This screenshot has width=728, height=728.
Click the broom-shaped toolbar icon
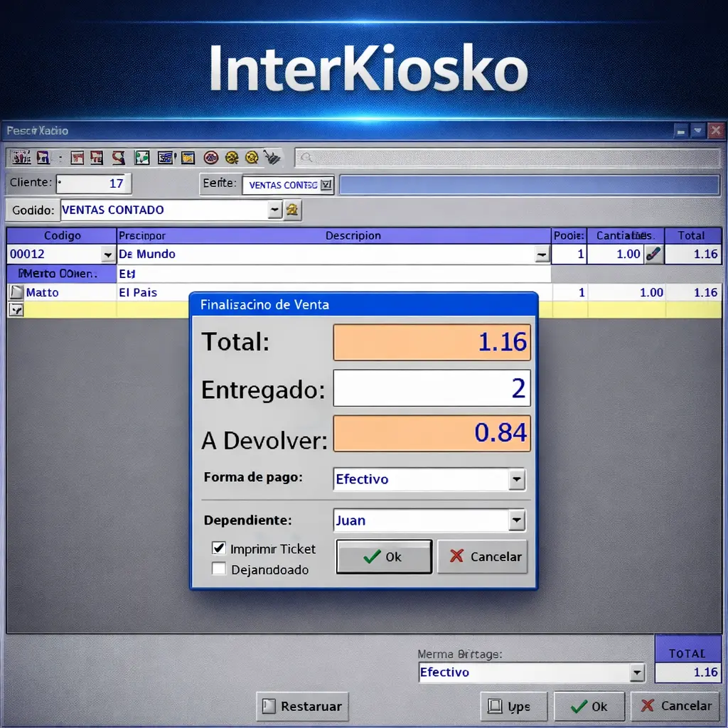(272, 157)
